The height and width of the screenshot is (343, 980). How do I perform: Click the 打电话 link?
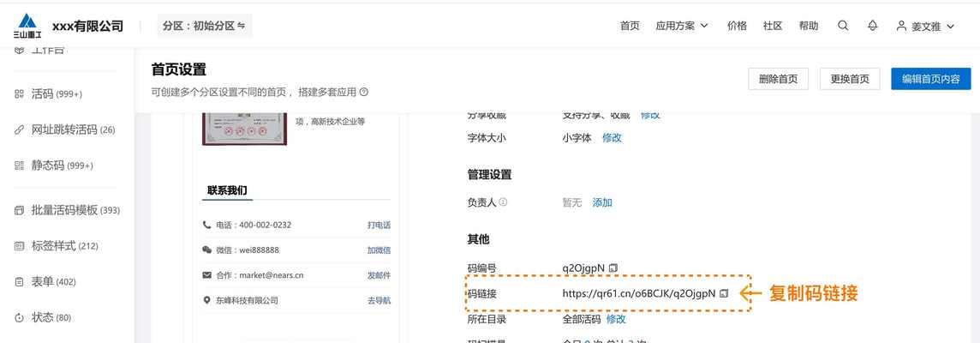click(379, 225)
